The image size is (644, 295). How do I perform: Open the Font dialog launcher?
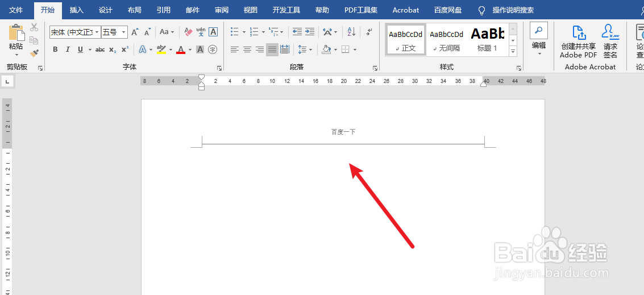click(219, 68)
